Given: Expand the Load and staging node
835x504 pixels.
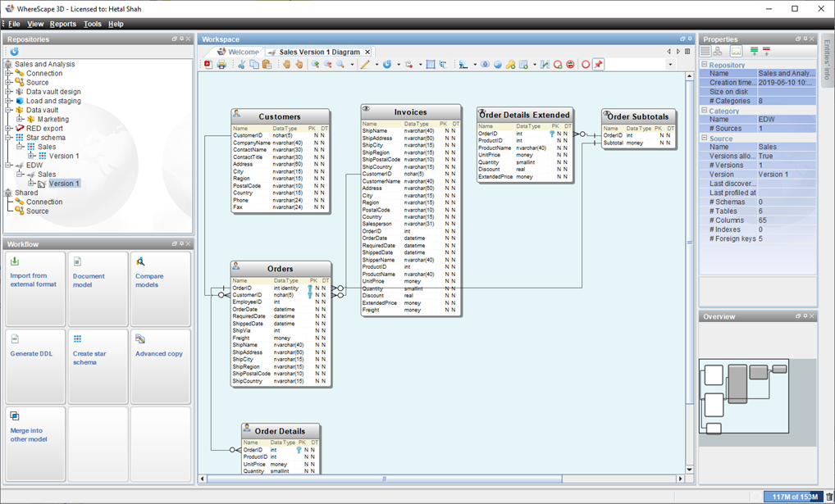Looking at the screenshot, I should [9, 101].
